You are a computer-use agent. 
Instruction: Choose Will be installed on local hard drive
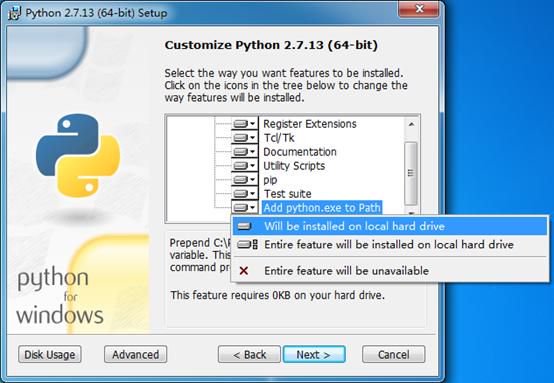click(390, 226)
